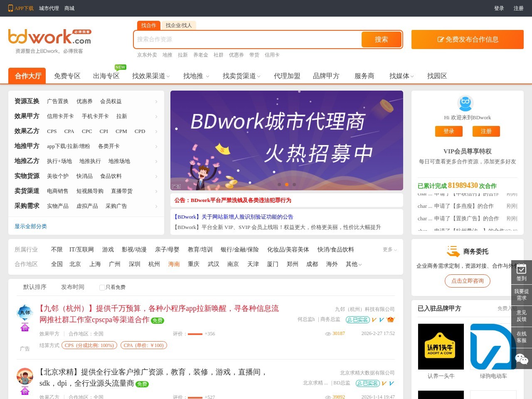Expand 其他 regions dropdown
The width and height of the screenshot is (532, 399).
pyautogui.click(x=354, y=264)
